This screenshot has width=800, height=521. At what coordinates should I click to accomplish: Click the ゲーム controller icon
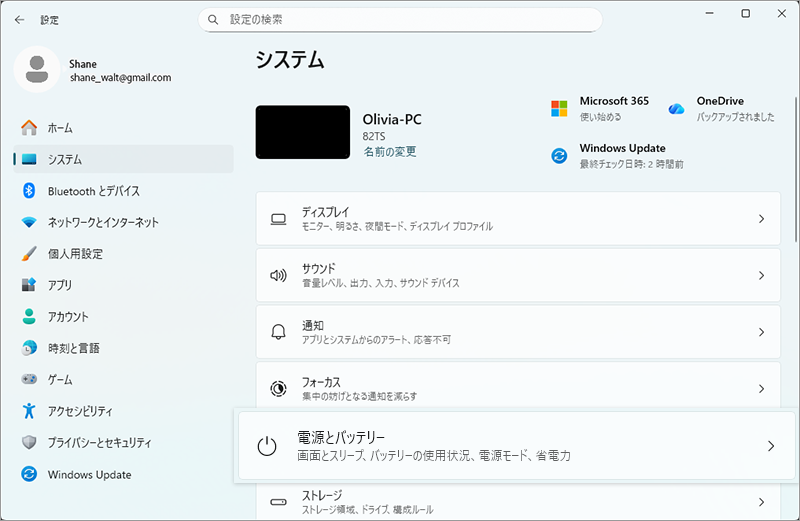pos(29,379)
